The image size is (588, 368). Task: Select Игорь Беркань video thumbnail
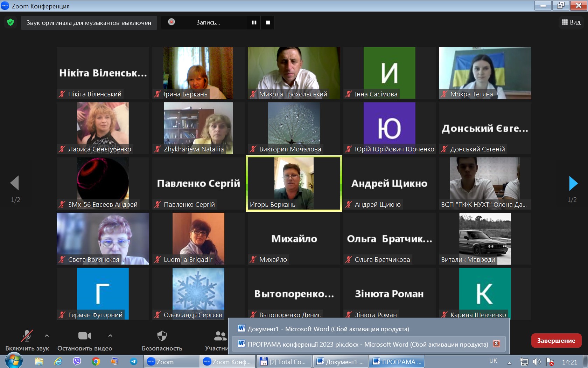pyautogui.click(x=294, y=183)
